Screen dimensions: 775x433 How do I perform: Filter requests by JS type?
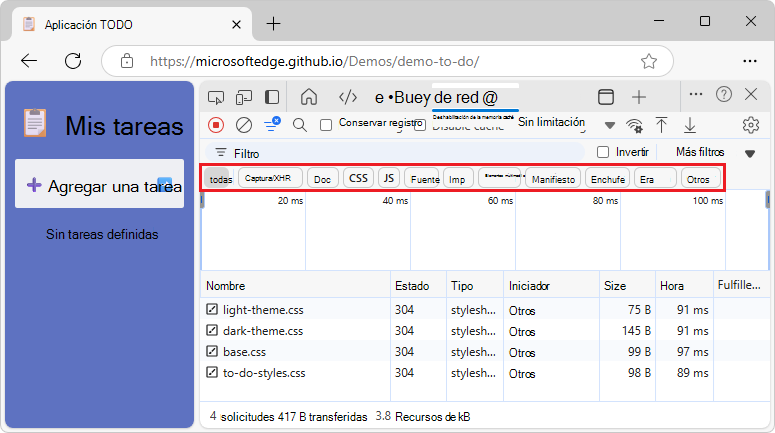click(x=389, y=178)
